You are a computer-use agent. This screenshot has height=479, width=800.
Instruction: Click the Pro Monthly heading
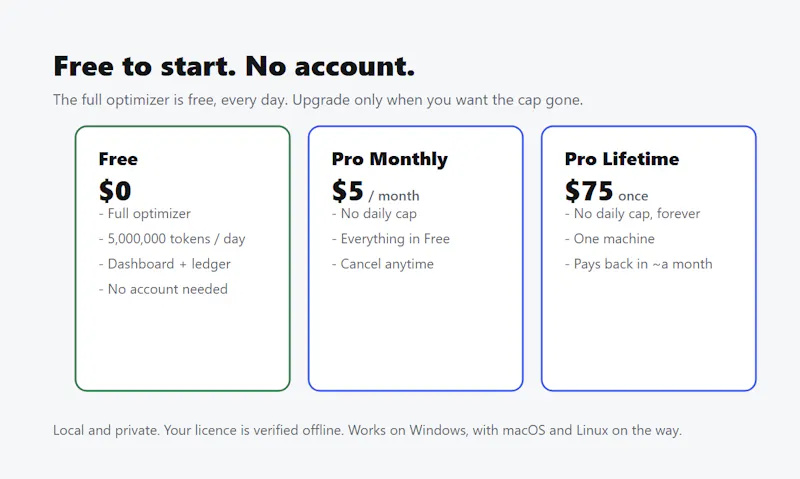pyautogui.click(x=390, y=159)
